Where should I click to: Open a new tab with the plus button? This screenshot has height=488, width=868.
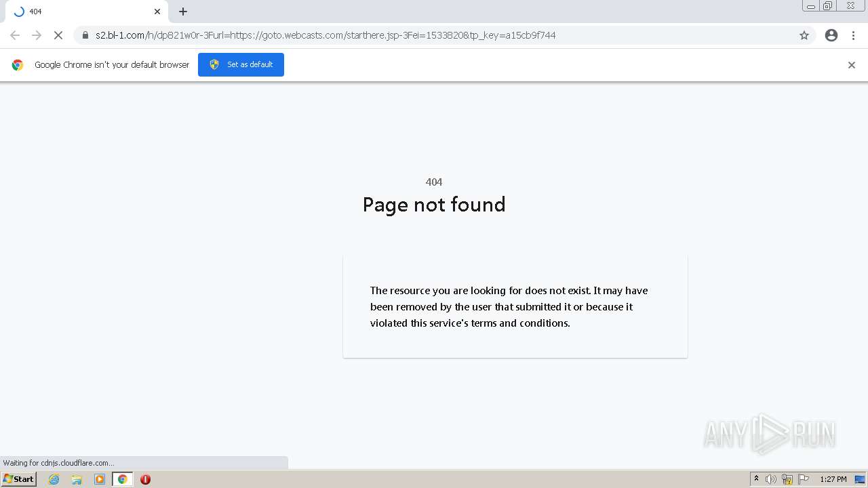[x=183, y=12]
